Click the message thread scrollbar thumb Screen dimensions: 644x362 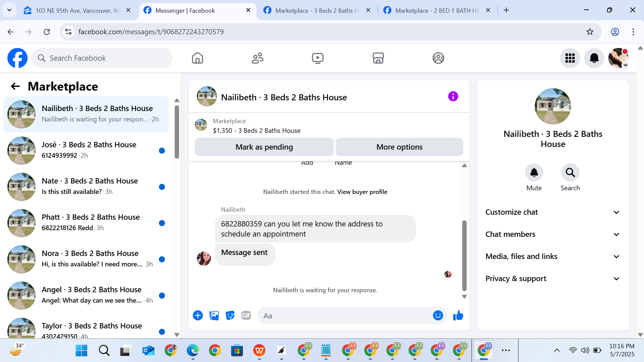click(x=464, y=256)
